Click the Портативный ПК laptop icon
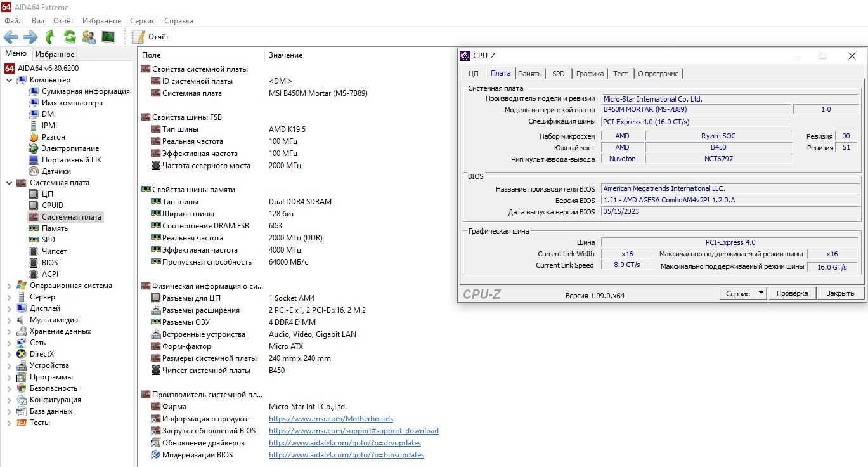Image resolution: width=868 pixels, height=467 pixels. point(34,160)
